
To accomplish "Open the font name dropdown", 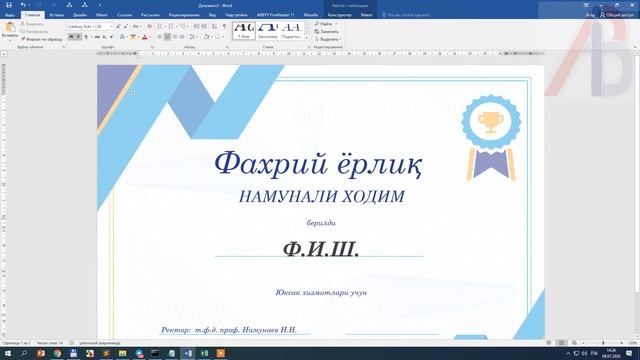I will [93, 27].
